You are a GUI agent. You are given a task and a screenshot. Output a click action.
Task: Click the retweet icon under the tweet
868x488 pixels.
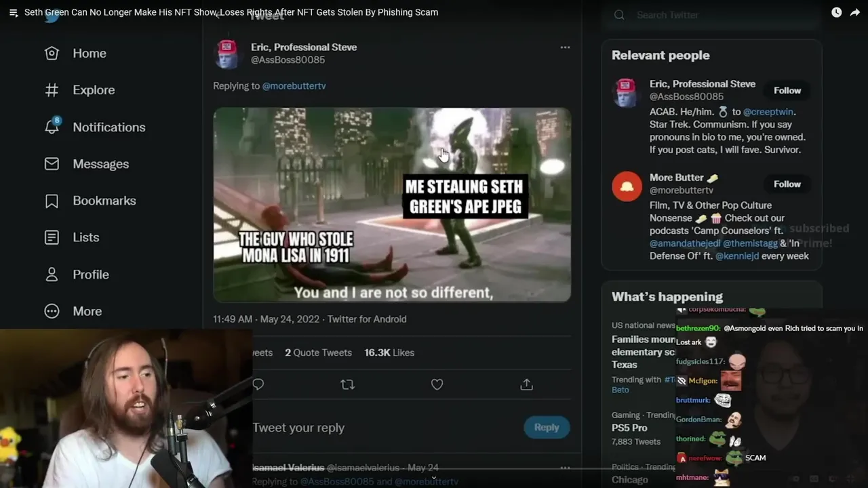pyautogui.click(x=347, y=384)
